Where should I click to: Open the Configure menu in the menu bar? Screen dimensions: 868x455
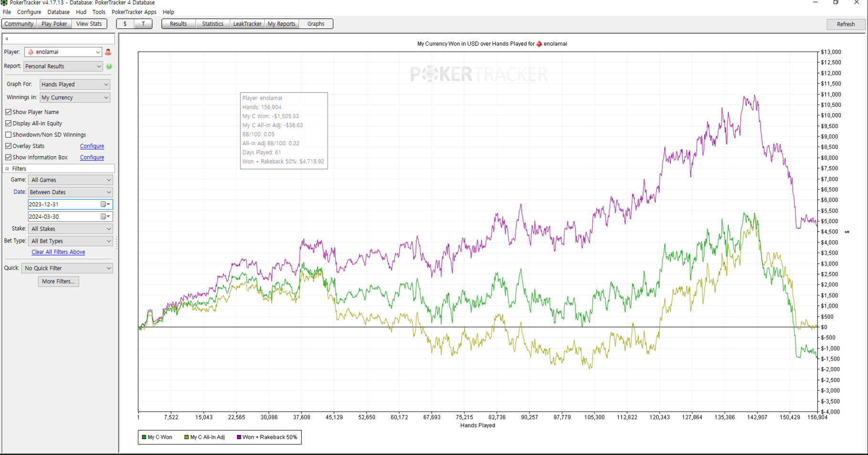pos(29,12)
